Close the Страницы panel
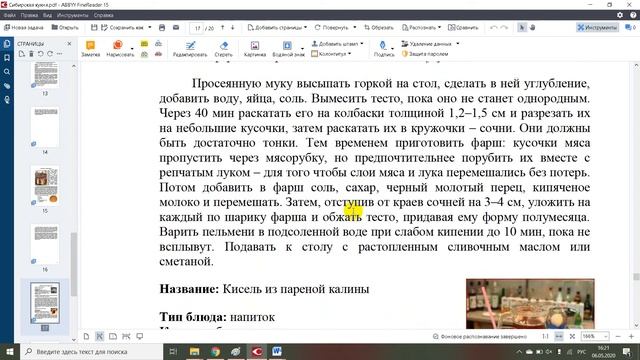 69,44
